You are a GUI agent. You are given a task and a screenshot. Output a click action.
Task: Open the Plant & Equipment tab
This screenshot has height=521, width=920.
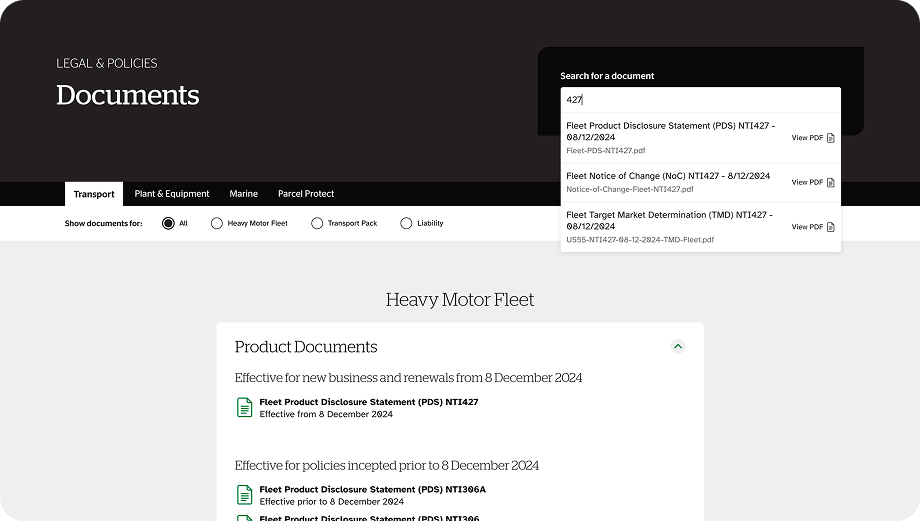[x=172, y=194]
